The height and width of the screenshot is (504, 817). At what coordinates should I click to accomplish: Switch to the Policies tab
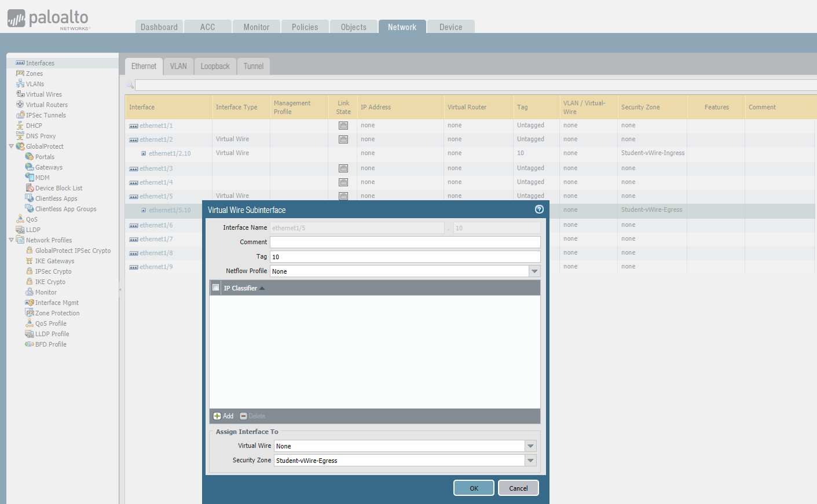(305, 27)
